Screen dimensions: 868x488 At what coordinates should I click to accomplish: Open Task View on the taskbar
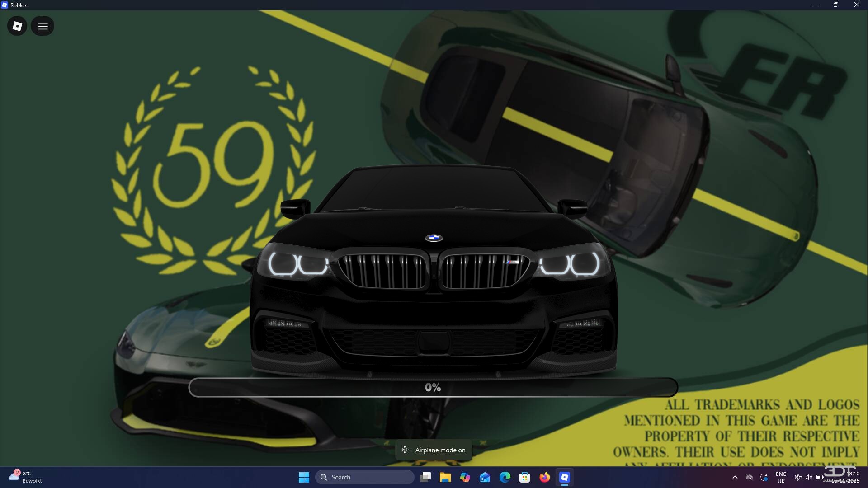[425, 477]
